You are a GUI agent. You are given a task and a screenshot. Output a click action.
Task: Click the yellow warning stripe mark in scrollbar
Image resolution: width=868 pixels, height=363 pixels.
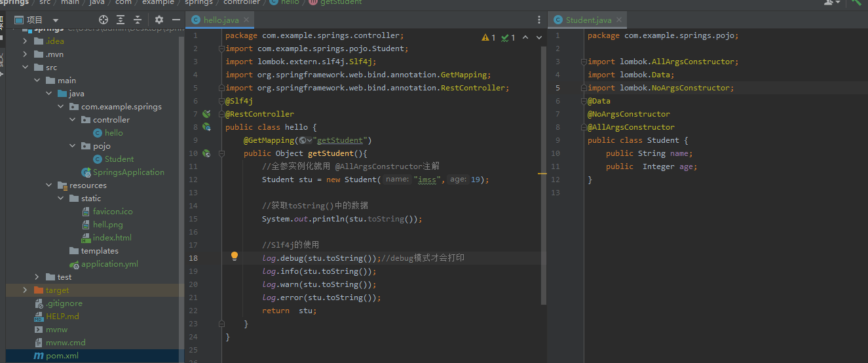pos(542,174)
